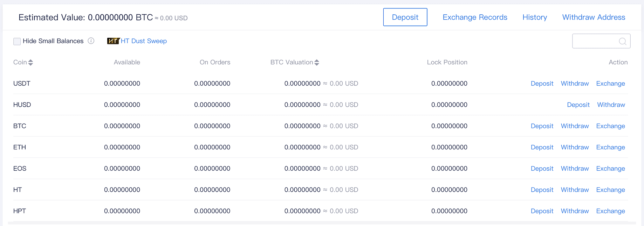Deposit ETH

pos(542,147)
